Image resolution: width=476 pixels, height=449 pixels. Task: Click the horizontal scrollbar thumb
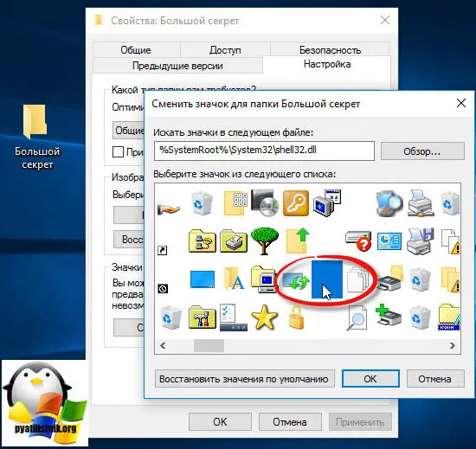click(x=209, y=345)
